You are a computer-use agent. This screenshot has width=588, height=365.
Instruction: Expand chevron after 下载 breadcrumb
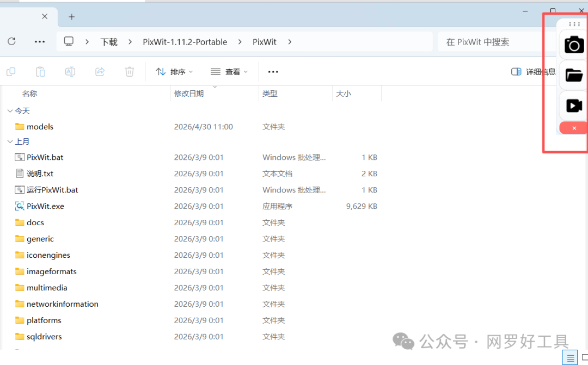pyautogui.click(x=130, y=41)
